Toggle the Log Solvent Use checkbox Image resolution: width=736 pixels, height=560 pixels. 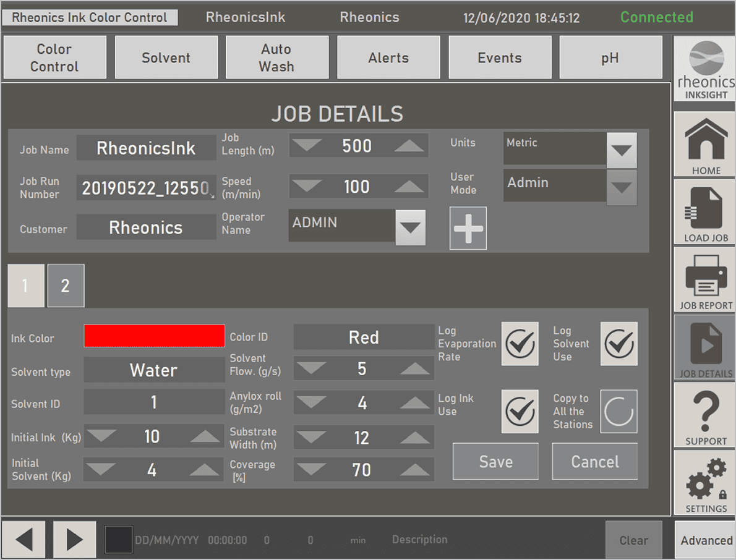point(619,344)
